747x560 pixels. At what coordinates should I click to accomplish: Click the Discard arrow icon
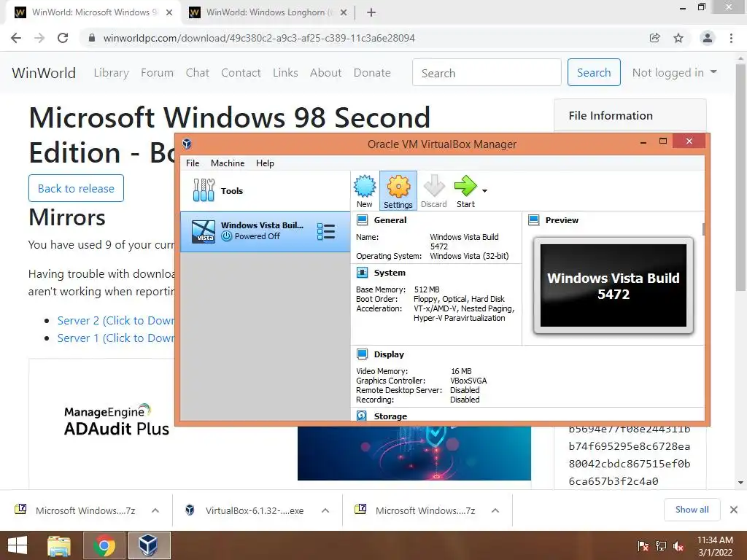tap(433, 191)
